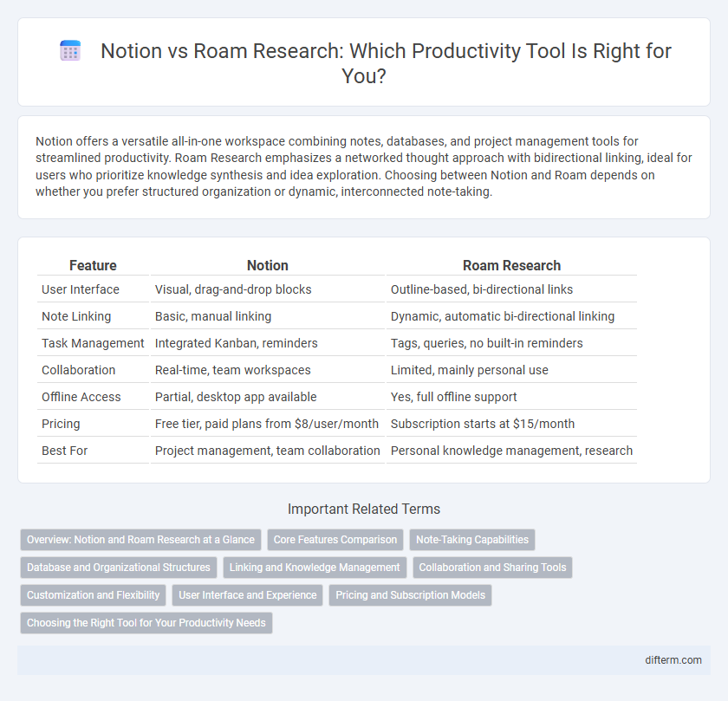Select the 'Note-Taking Capabilities' tag
Screen dimensions: 728x701
tap(472, 540)
